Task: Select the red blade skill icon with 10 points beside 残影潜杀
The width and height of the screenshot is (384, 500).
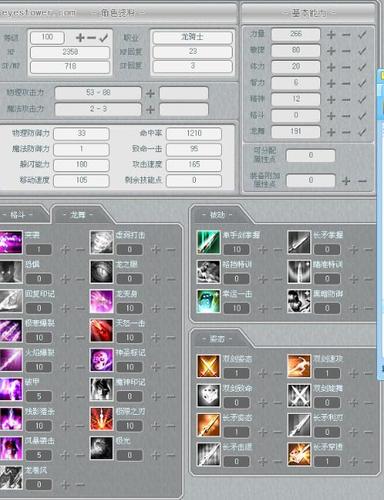Action: [x=101, y=419]
